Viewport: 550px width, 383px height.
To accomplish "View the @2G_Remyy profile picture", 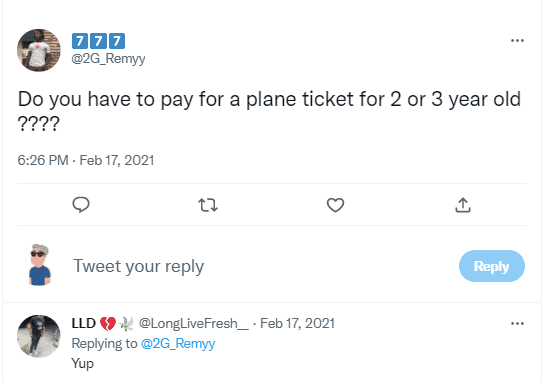I will coord(39,50).
